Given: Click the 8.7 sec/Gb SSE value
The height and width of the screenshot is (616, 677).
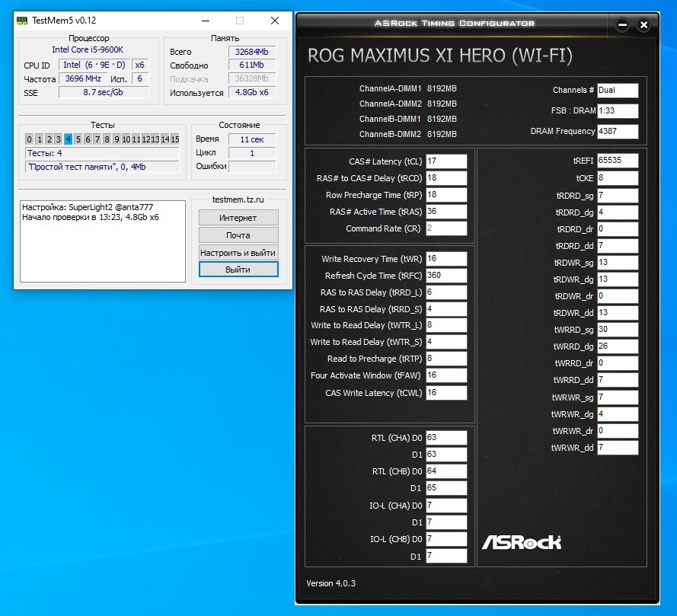Looking at the screenshot, I should point(104,92).
